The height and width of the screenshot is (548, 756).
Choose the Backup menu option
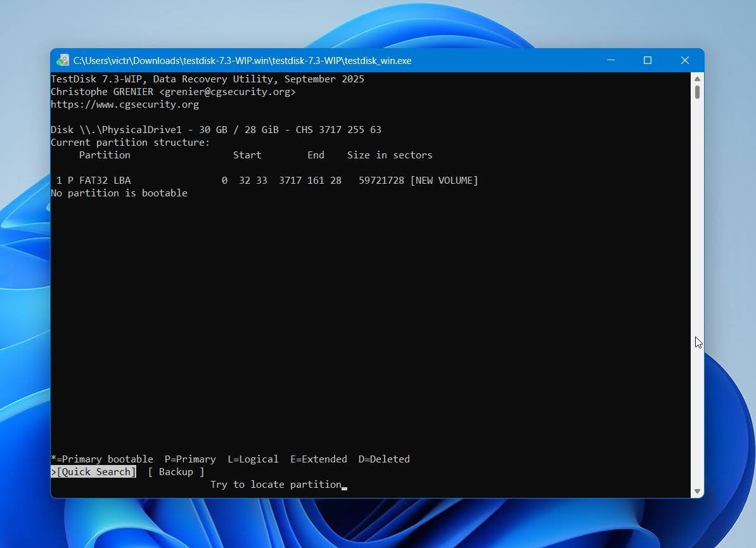pyautogui.click(x=176, y=472)
